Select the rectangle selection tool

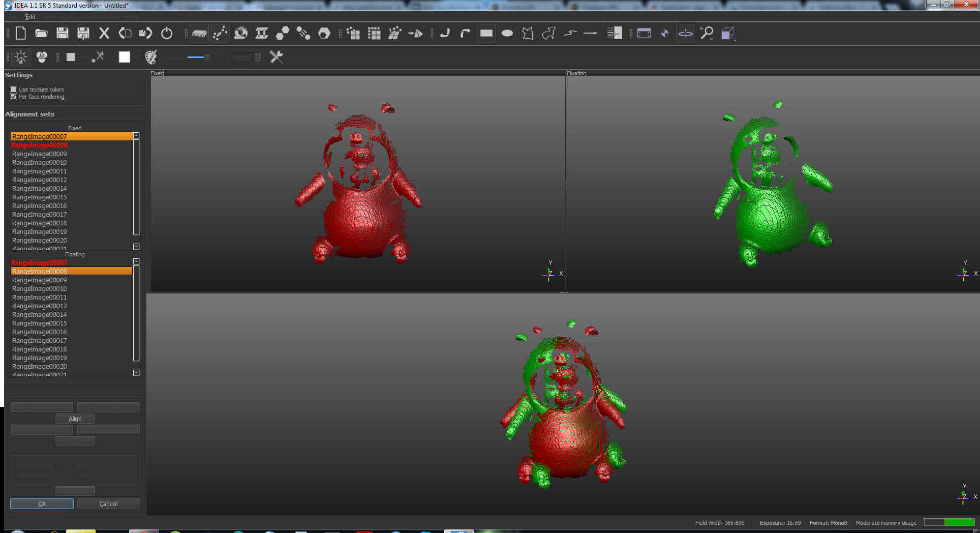pyautogui.click(x=486, y=34)
